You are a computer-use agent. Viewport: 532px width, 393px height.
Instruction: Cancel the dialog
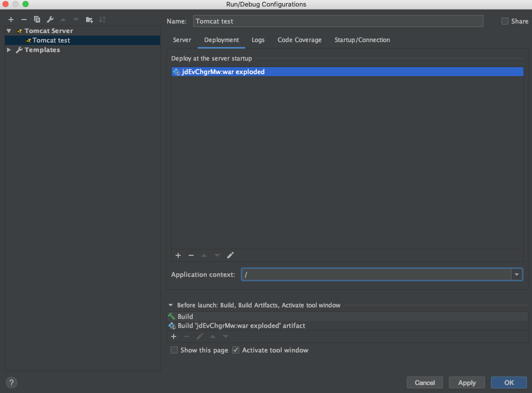pos(425,382)
